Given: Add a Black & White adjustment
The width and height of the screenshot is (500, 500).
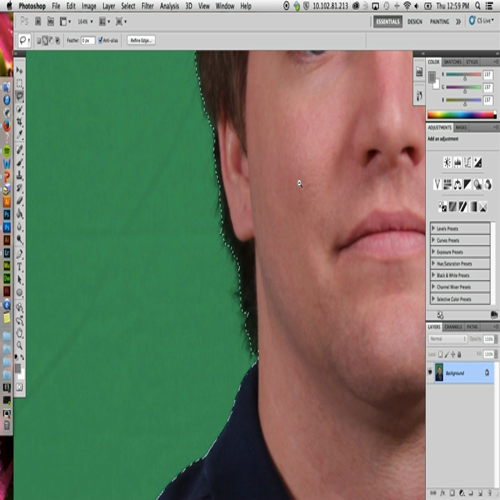Looking at the screenshot, I should point(468,184).
